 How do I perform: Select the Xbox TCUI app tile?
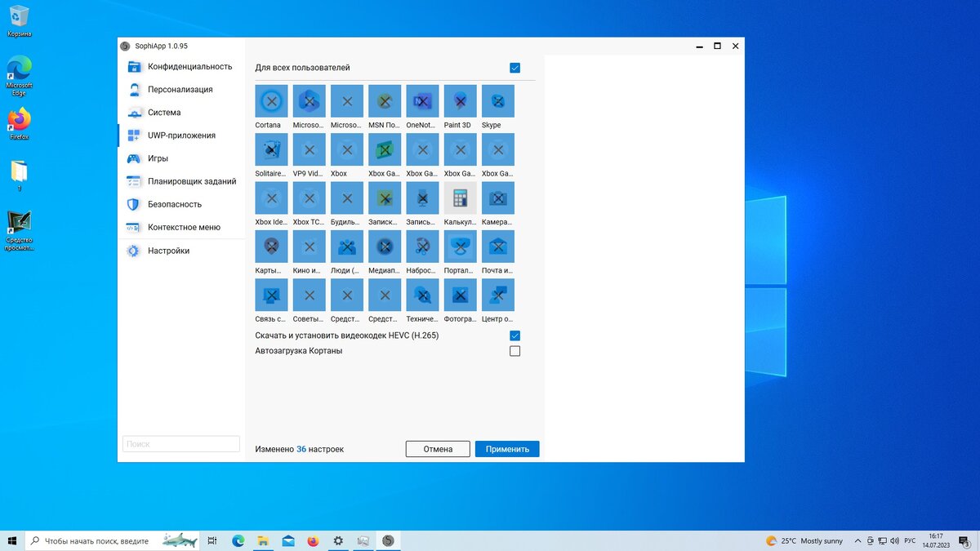pos(310,198)
